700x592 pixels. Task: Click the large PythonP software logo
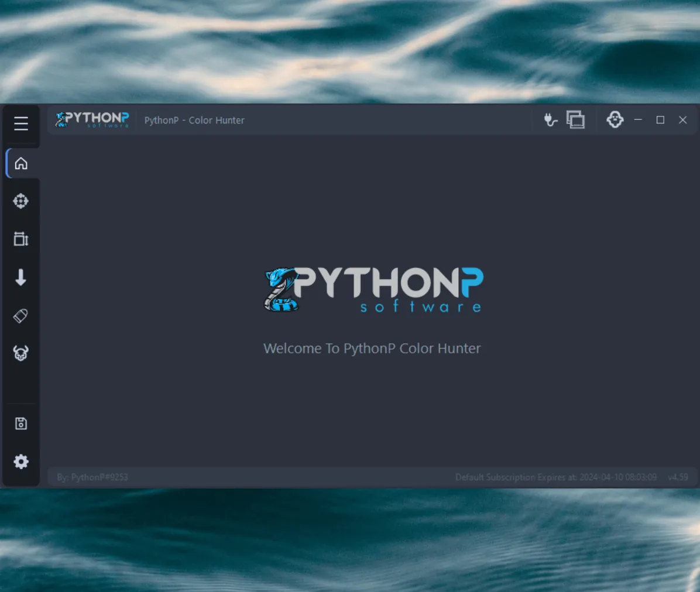373,290
